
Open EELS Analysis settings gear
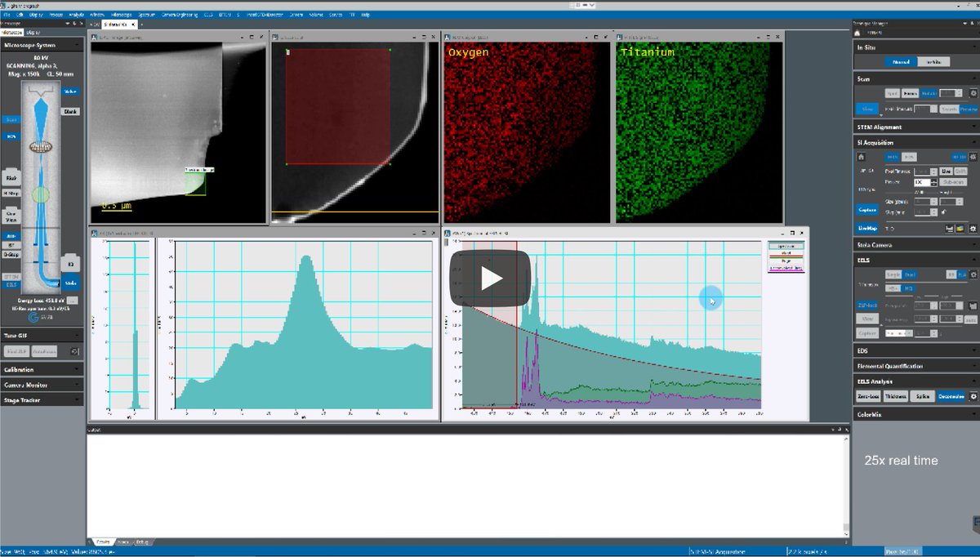click(x=973, y=396)
